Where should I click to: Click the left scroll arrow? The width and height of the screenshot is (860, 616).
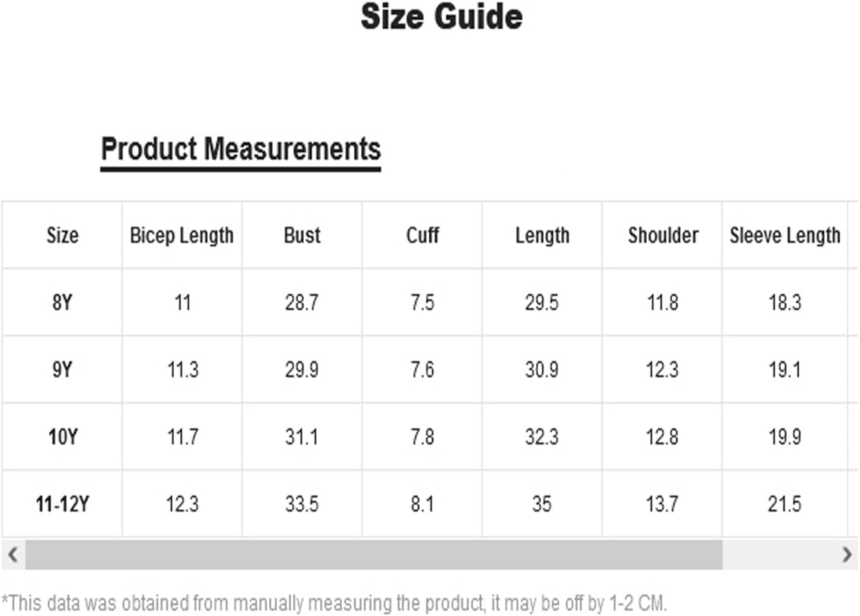tap(13, 554)
